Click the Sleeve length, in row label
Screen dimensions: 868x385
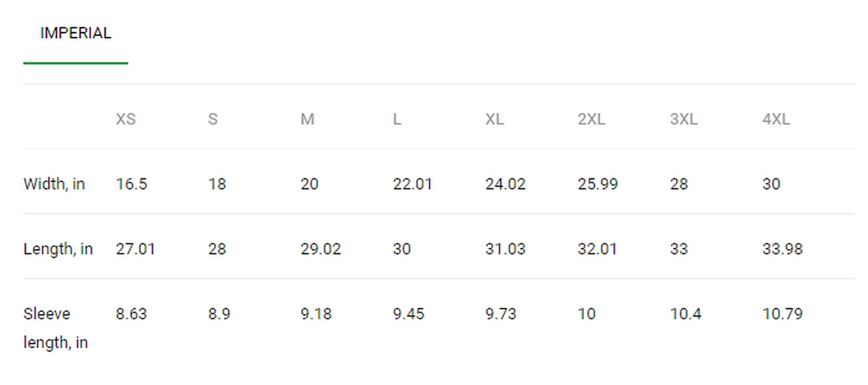[56, 328]
